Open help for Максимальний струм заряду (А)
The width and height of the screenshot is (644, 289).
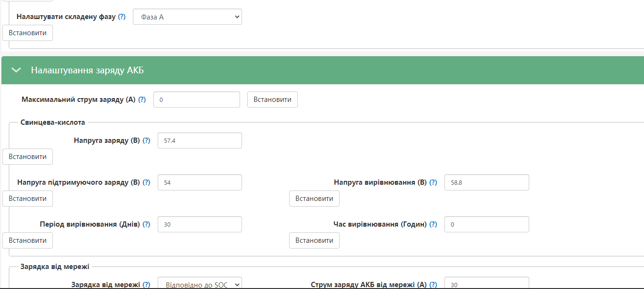tap(142, 100)
